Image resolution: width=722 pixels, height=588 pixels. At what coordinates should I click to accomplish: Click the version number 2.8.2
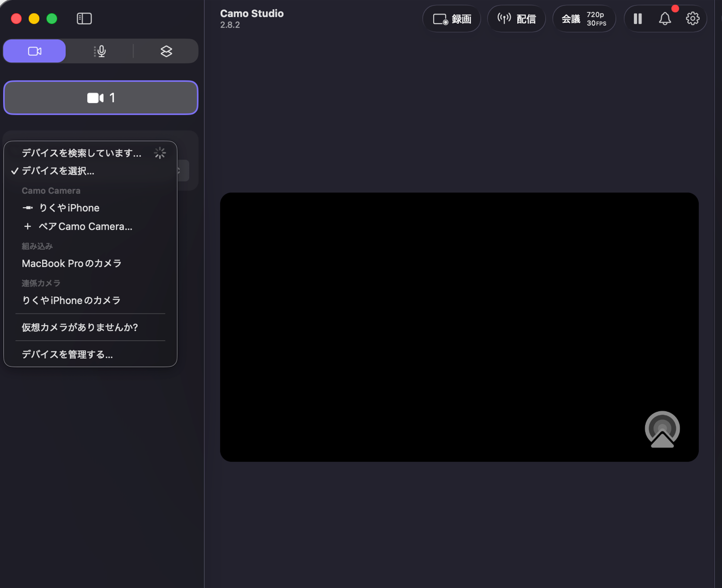230,25
